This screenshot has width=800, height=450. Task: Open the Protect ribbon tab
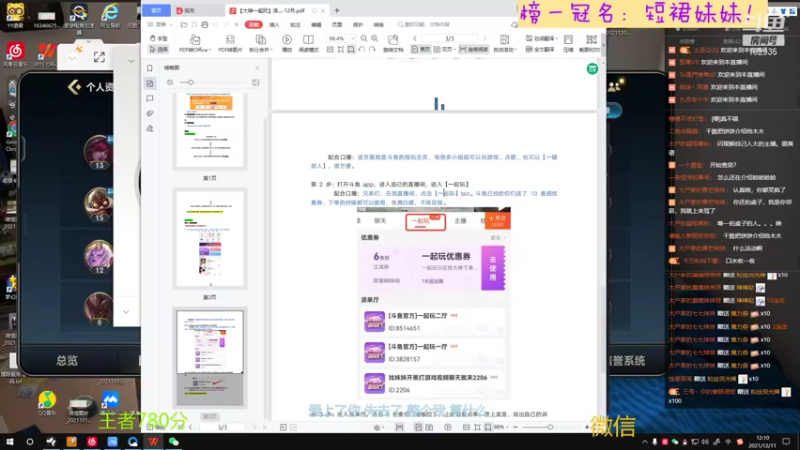pos(358,24)
